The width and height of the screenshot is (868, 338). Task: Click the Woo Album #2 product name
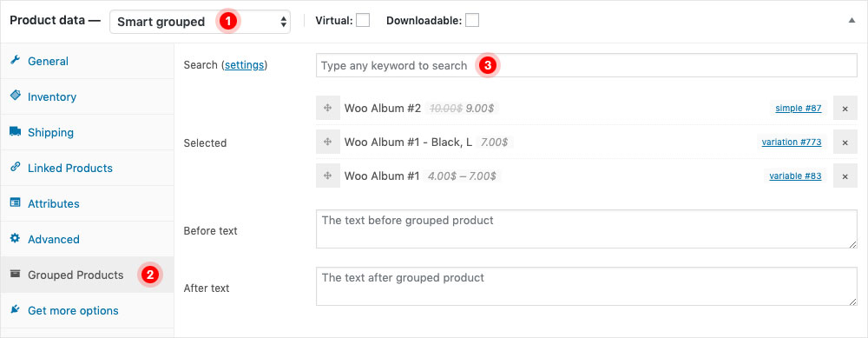[383, 108]
